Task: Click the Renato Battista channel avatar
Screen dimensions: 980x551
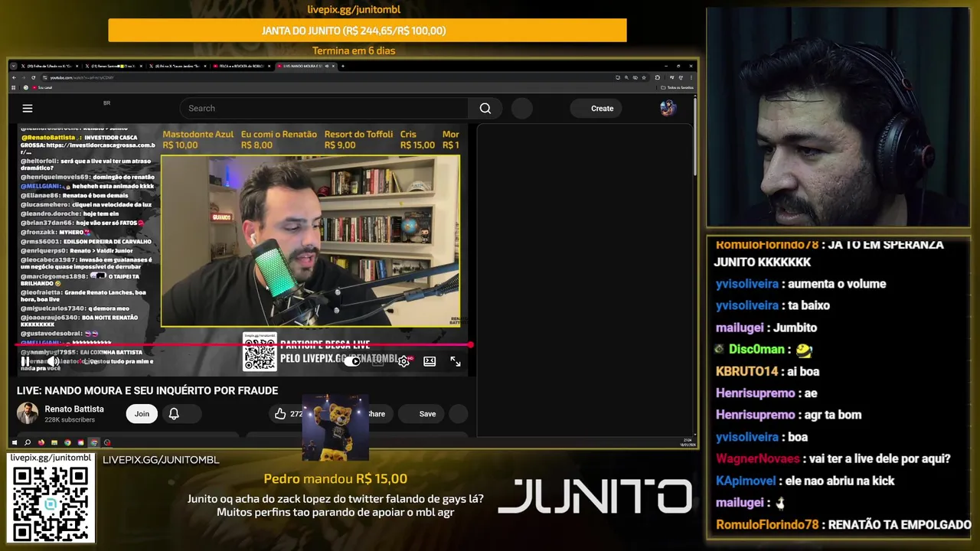Action: [28, 413]
